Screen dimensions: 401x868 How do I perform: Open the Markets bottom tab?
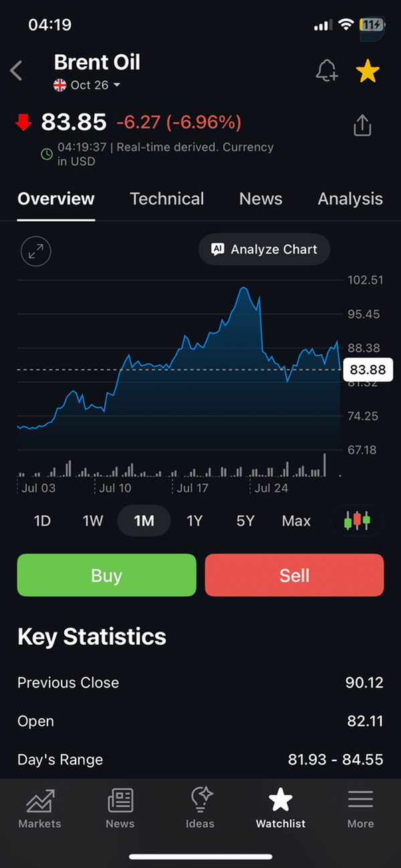pyautogui.click(x=39, y=809)
